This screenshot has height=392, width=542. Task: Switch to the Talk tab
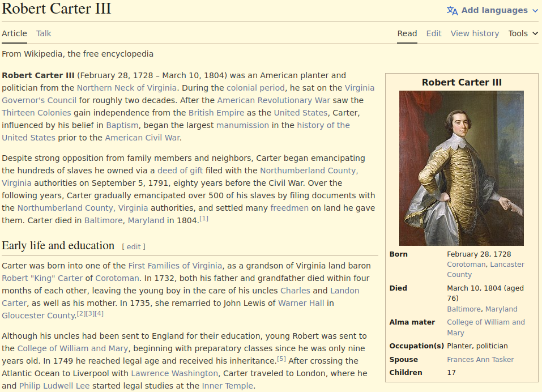tap(44, 33)
